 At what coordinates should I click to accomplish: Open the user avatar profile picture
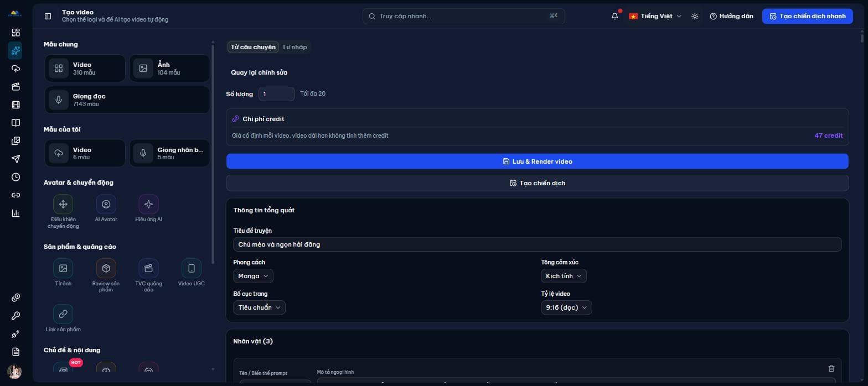14,372
